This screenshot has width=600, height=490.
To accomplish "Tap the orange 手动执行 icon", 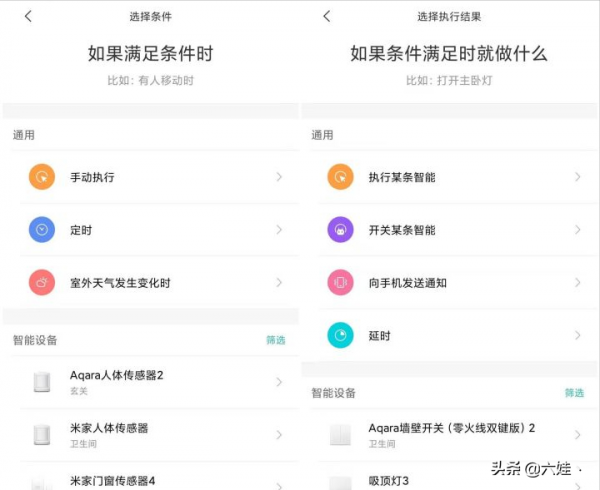I will (42, 177).
